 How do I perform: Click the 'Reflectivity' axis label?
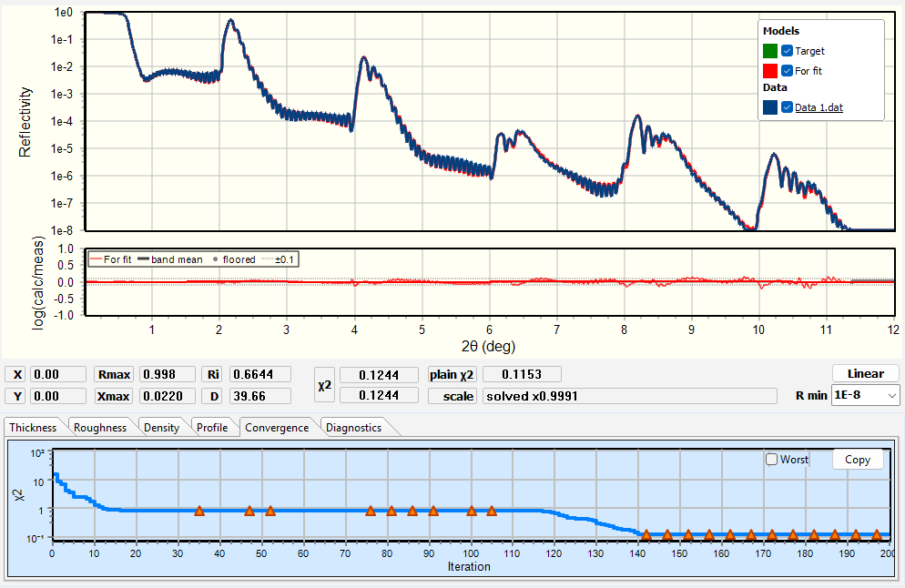pos(25,122)
